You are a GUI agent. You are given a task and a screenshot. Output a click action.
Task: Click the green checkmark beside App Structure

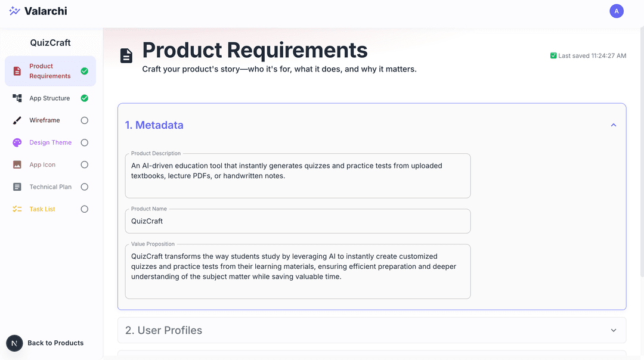tap(84, 98)
